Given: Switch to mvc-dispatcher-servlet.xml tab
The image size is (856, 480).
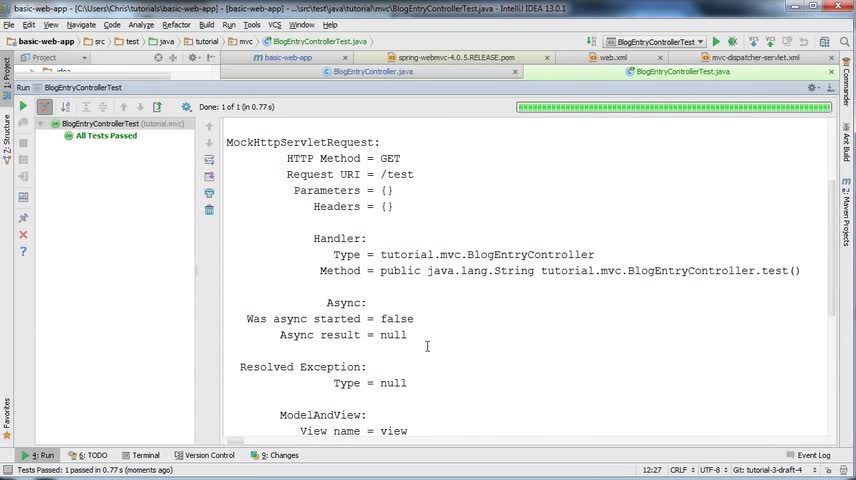Looking at the screenshot, I should [x=755, y=57].
